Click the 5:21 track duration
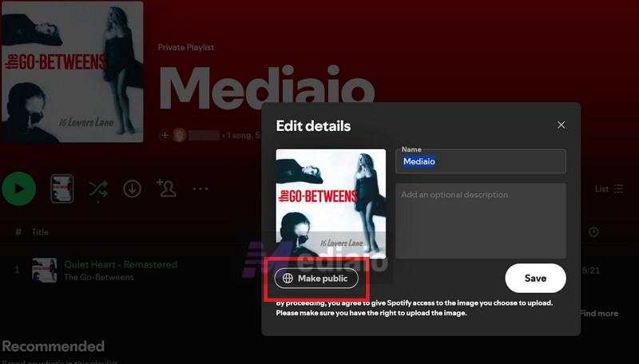 591,270
